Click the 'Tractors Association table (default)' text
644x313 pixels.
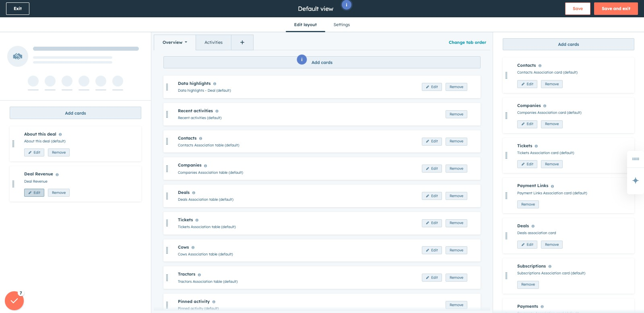coord(208,282)
